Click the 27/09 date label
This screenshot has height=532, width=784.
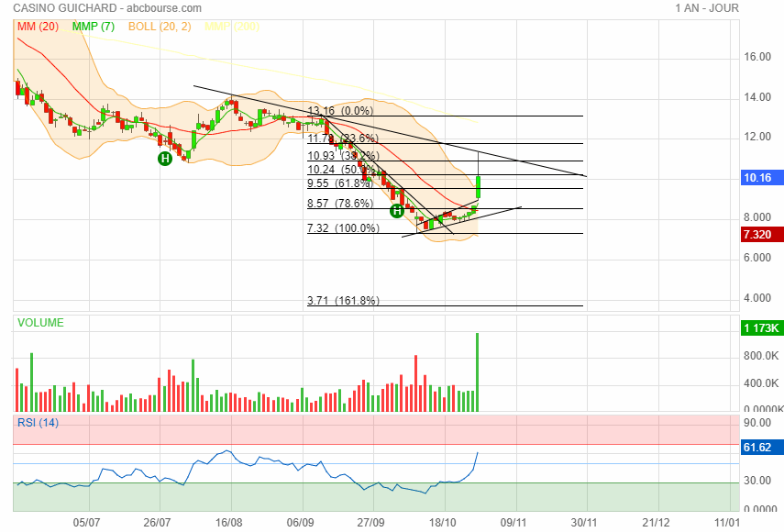[x=371, y=523]
